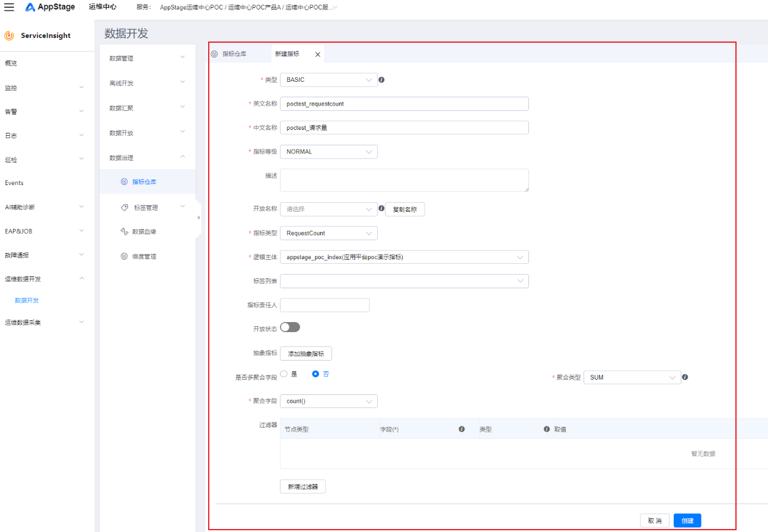Close the 新建指标 tab
Screen dimensions: 768x532
[x=317, y=54]
